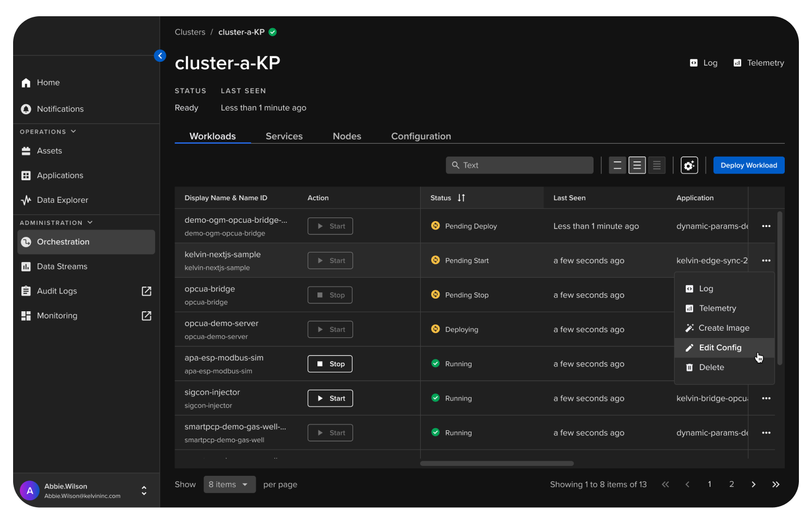Open the more options menu for sigcon-injector
The height and width of the screenshot is (524, 812).
tap(766, 398)
